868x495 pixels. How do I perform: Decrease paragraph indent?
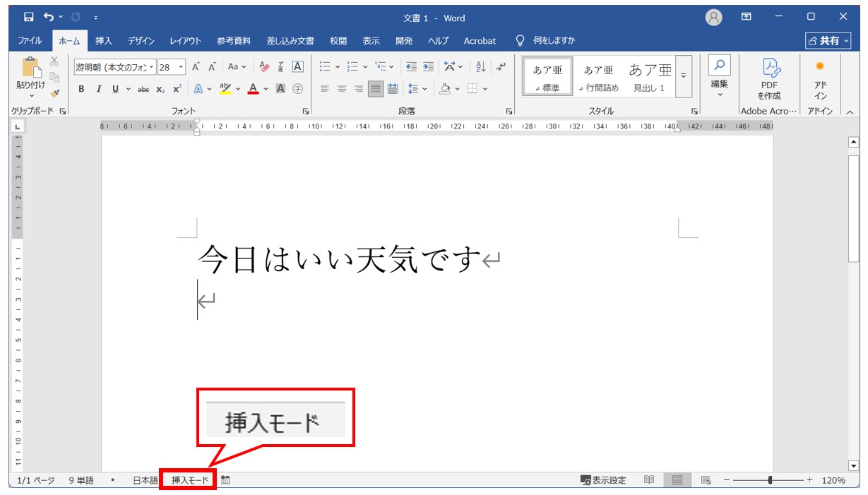click(x=412, y=67)
